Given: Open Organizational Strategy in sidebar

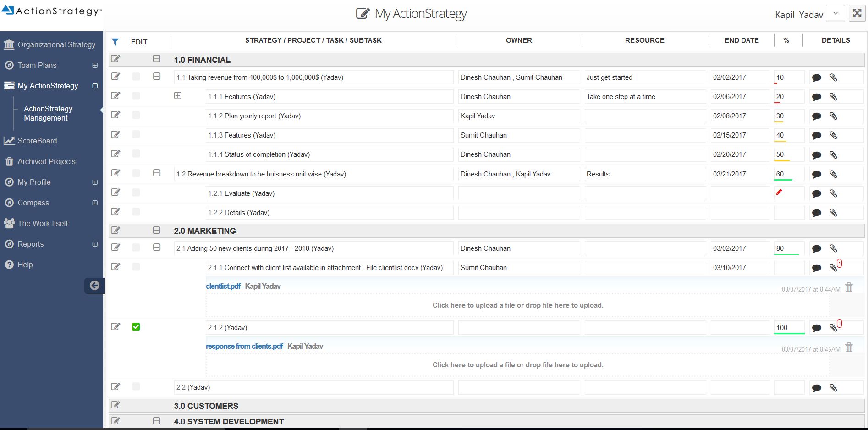Looking at the screenshot, I should [x=49, y=44].
